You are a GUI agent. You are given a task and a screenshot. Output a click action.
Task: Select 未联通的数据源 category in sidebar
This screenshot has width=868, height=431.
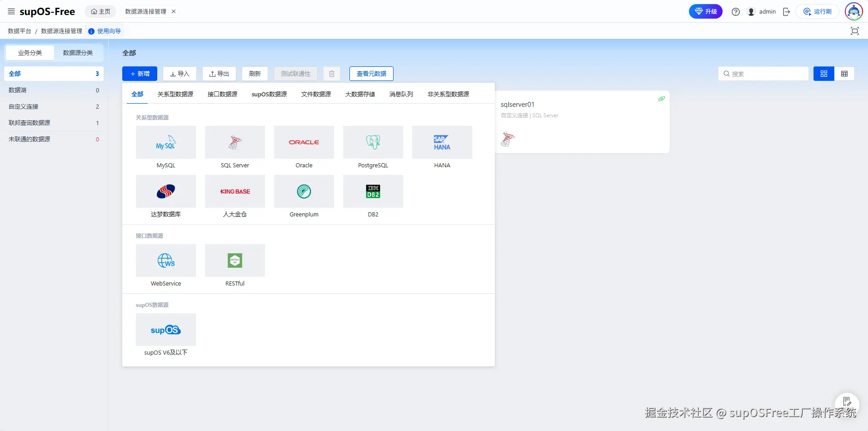click(54, 139)
